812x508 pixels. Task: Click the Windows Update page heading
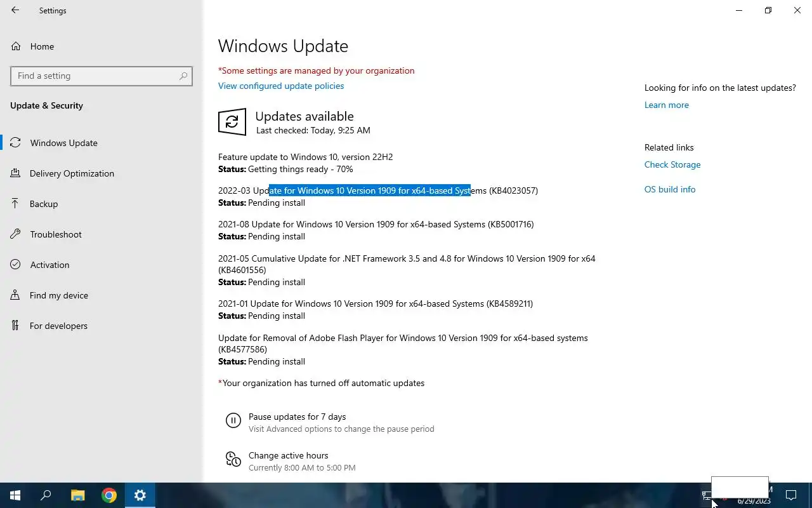click(x=283, y=46)
